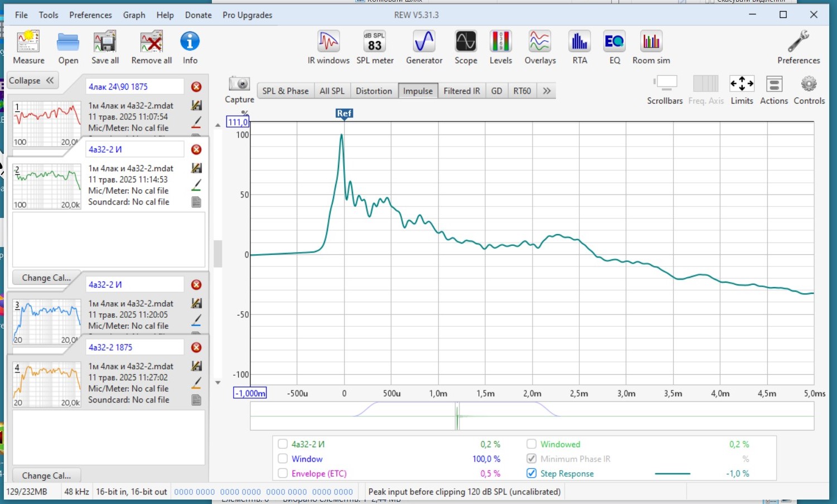Open graph Actions panel
Screen dimensions: 837x504
point(774,90)
